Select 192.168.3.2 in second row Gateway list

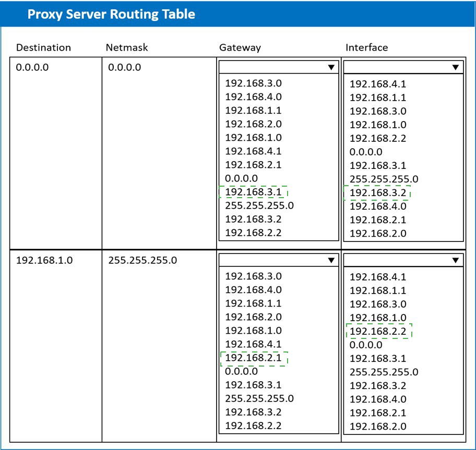click(253, 412)
